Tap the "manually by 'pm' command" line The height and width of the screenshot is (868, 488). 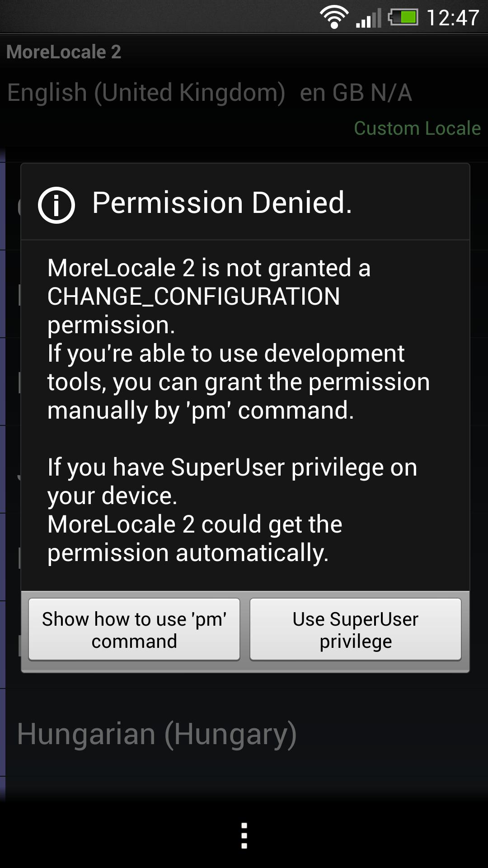tap(201, 410)
